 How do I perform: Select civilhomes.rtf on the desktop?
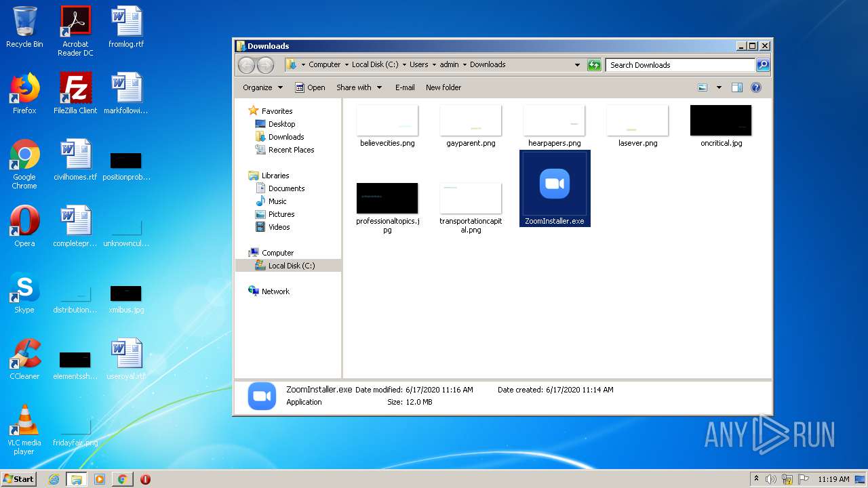coord(75,160)
